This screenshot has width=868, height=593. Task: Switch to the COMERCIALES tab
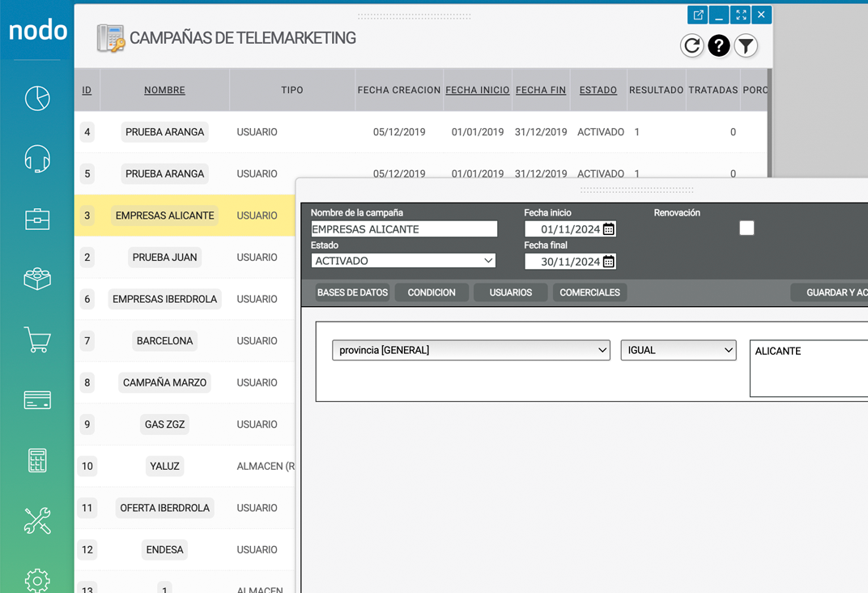point(589,292)
